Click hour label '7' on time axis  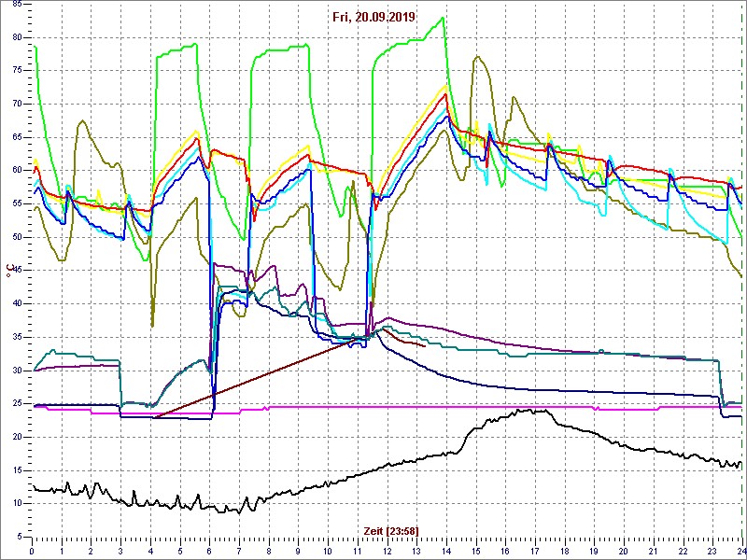coord(239,552)
